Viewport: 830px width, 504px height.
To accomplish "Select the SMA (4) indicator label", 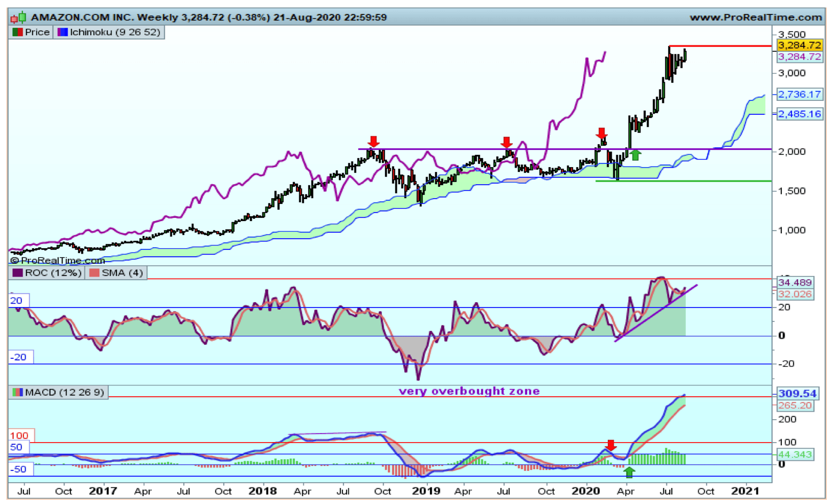I will pyautogui.click(x=122, y=273).
